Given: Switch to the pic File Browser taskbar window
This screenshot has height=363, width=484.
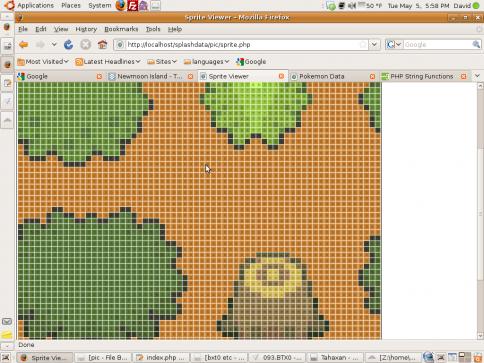Looking at the screenshot, I should coord(103,358).
